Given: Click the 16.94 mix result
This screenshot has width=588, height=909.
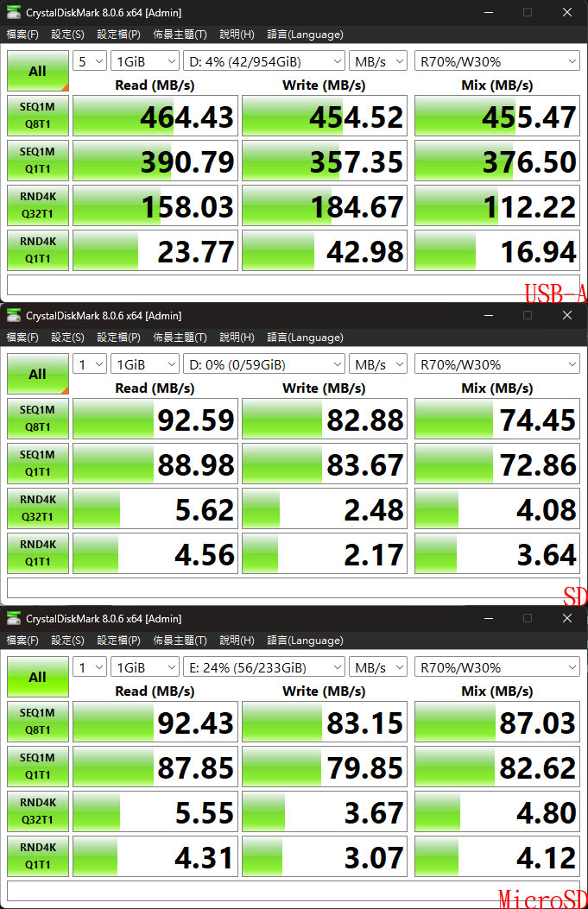Looking at the screenshot, I should (497, 250).
